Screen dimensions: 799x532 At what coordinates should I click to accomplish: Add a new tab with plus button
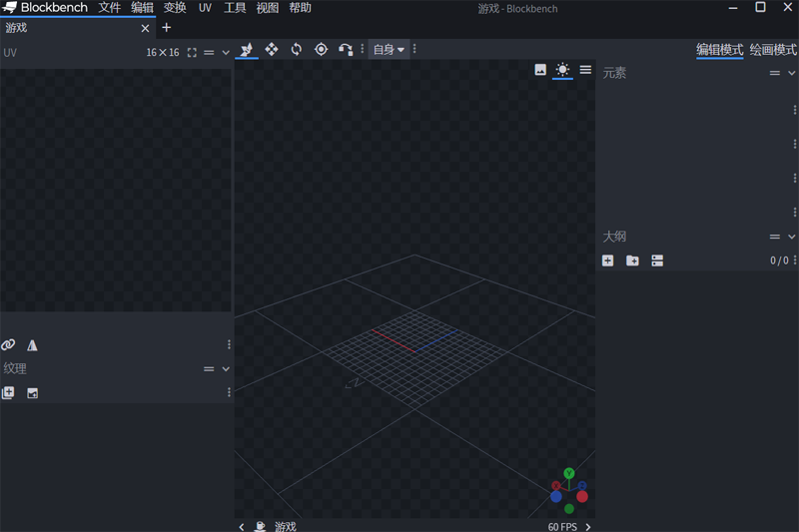(x=167, y=28)
